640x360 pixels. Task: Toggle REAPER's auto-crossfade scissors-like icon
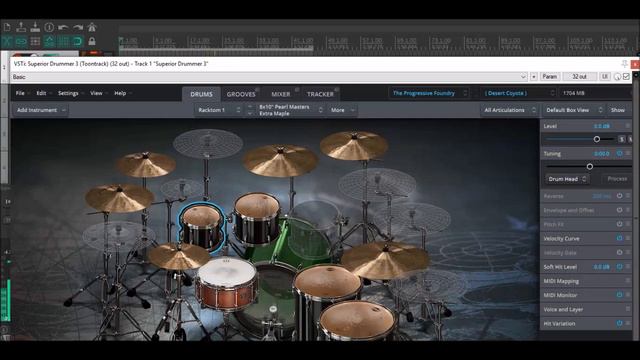point(7,41)
